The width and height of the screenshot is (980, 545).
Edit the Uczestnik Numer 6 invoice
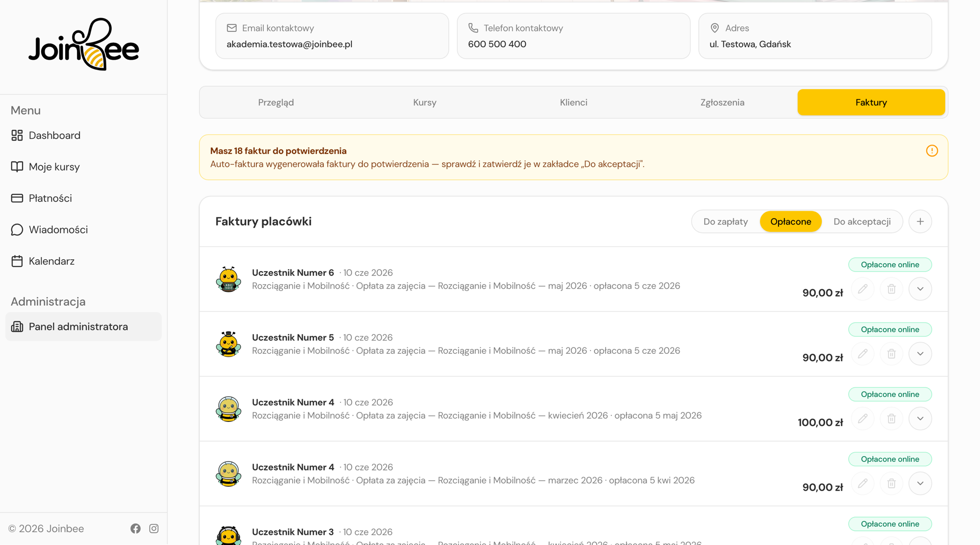[863, 289]
